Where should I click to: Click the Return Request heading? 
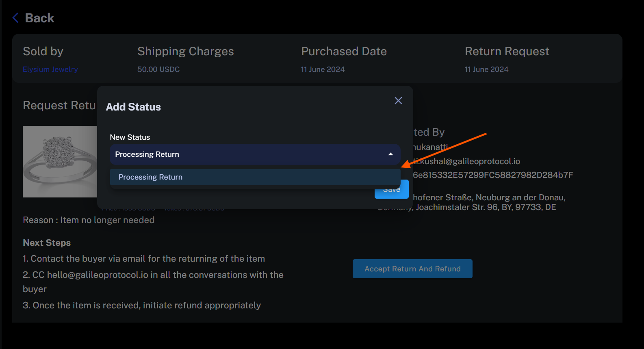pyautogui.click(x=507, y=51)
